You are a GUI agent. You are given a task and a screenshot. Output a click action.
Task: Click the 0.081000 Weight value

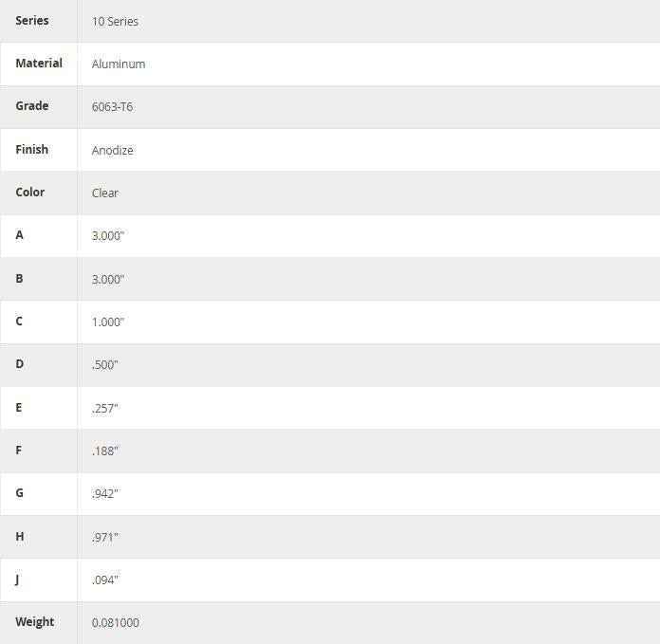coord(116,622)
